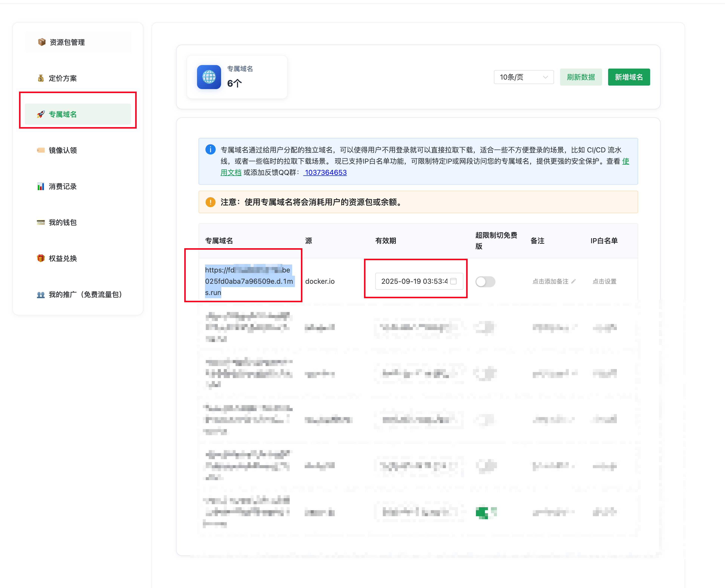725x588 pixels.
Task: Click the pencil icon next to 点击添加备注
Action: click(x=574, y=281)
